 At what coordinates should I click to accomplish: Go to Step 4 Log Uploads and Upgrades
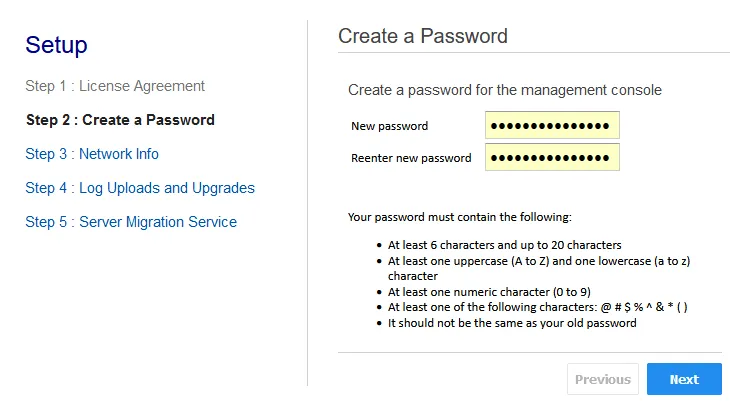[x=140, y=188]
